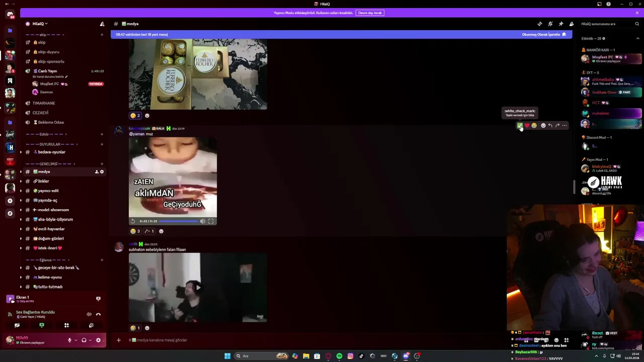The image size is (644, 362).
Task: Open the kelime-oyunu channel
Action: pyautogui.click(x=64, y=277)
